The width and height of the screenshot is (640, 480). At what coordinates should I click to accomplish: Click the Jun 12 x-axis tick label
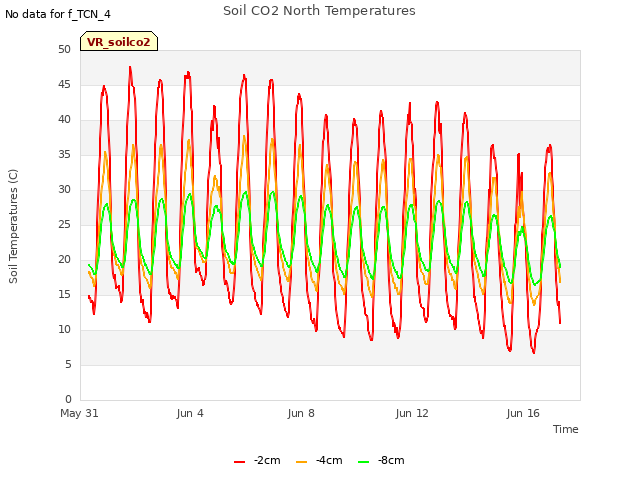click(412, 413)
